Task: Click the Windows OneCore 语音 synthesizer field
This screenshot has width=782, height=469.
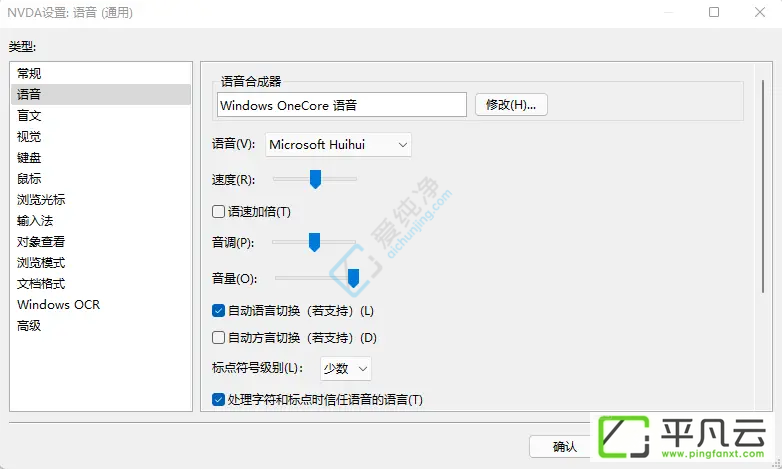Action: click(x=342, y=105)
